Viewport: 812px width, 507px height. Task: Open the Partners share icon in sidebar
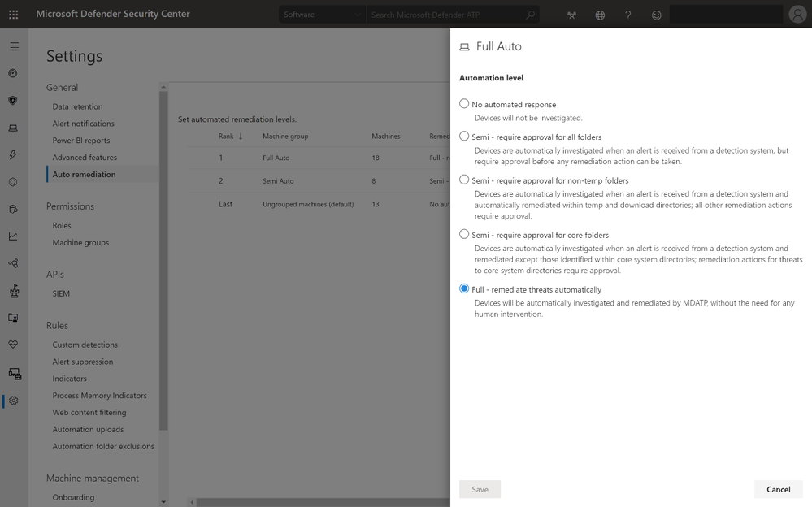[x=14, y=263]
